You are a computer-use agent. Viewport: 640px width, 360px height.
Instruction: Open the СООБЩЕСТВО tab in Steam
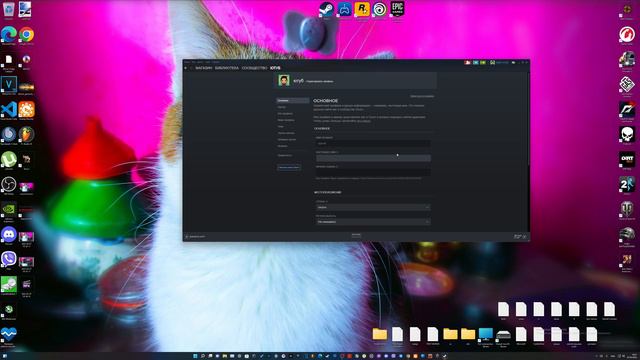pyautogui.click(x=254, y=68)
